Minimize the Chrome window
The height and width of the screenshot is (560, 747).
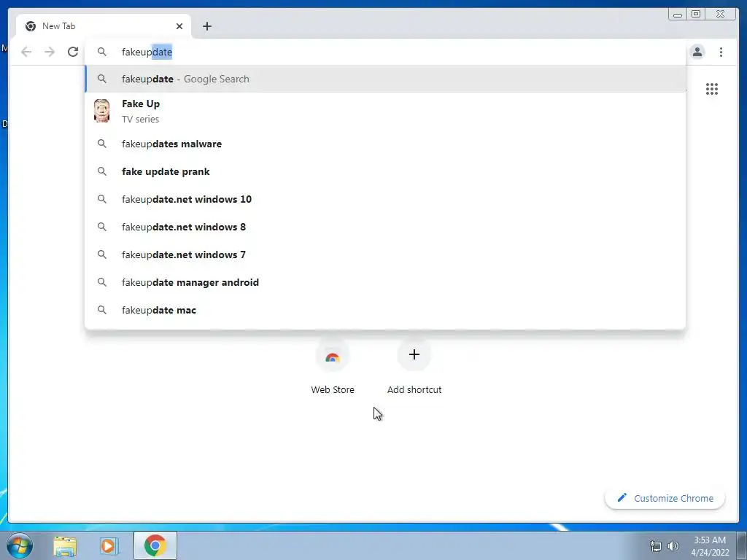678,15
